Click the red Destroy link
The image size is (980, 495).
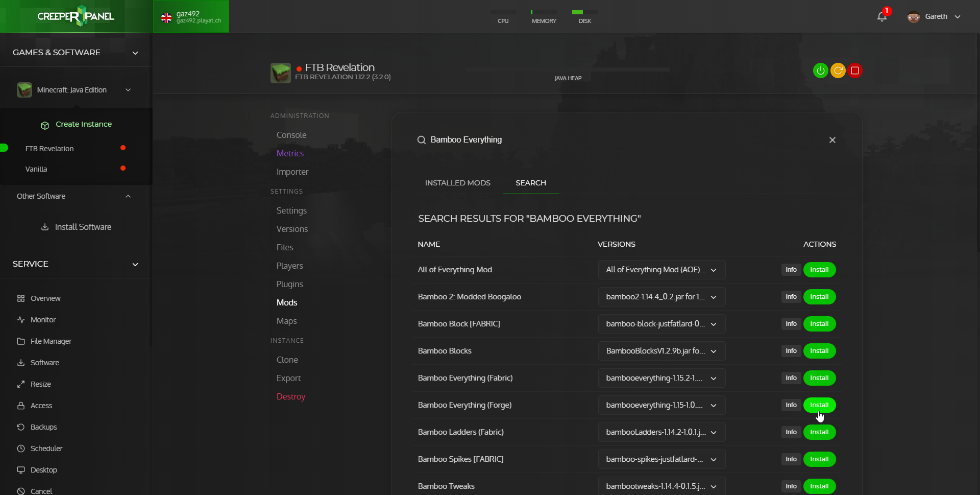pyautogui.click(x=290, y=396)
